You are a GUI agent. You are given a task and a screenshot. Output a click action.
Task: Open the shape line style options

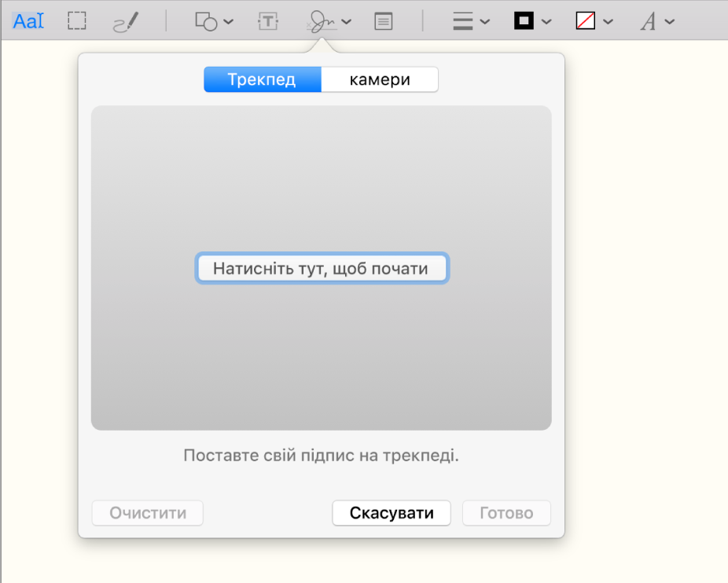pyautogui.click(x=464, y=20)
